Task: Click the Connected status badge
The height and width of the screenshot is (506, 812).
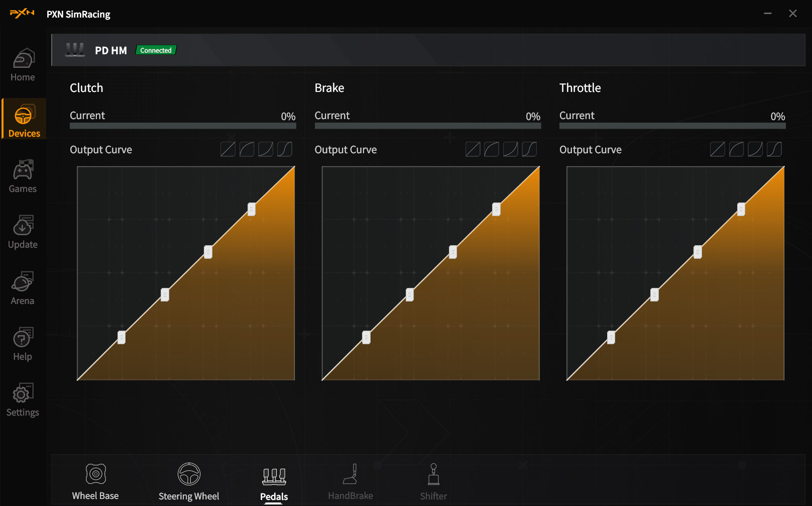Action: pyautogui.click(x=156, y=50)
